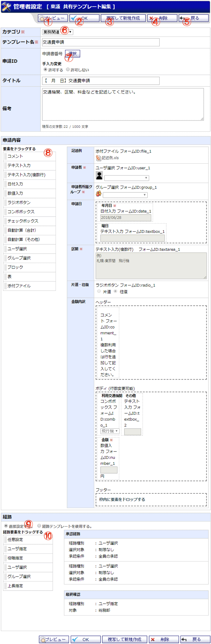The image size is (211, 644).
Task: Select the ラジオボタン element
Action: click(30, 203)
